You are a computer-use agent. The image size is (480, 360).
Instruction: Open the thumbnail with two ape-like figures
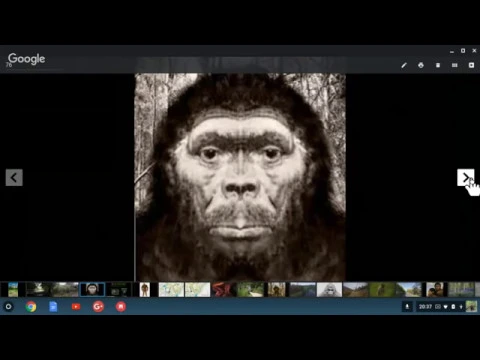[x=435, y=289]
